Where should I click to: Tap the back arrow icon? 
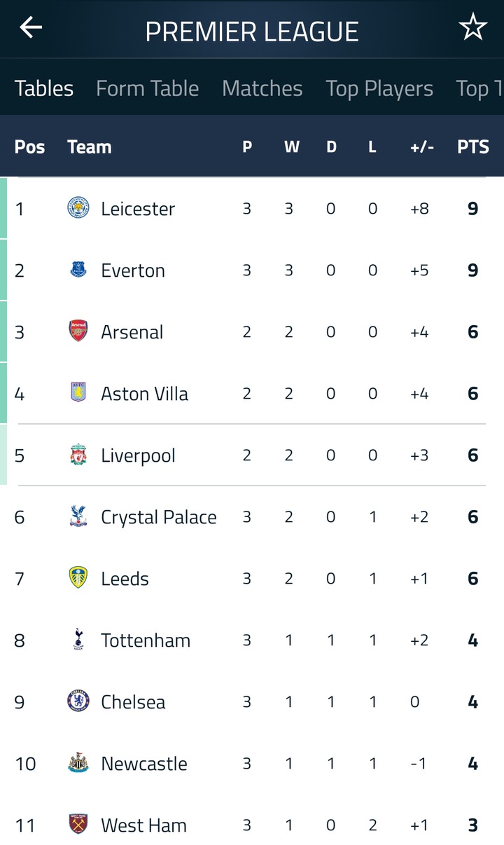click(31, 28)
